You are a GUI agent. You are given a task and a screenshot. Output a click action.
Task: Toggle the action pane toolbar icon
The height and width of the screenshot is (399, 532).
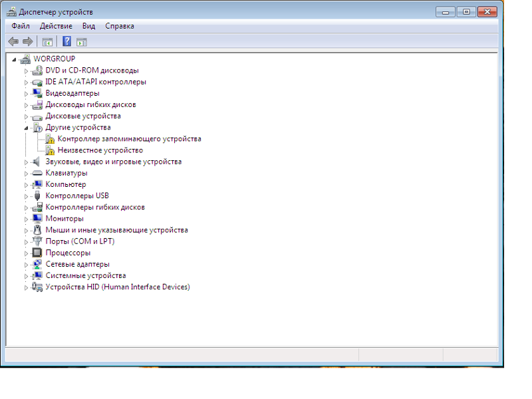[x=82, y=42]
